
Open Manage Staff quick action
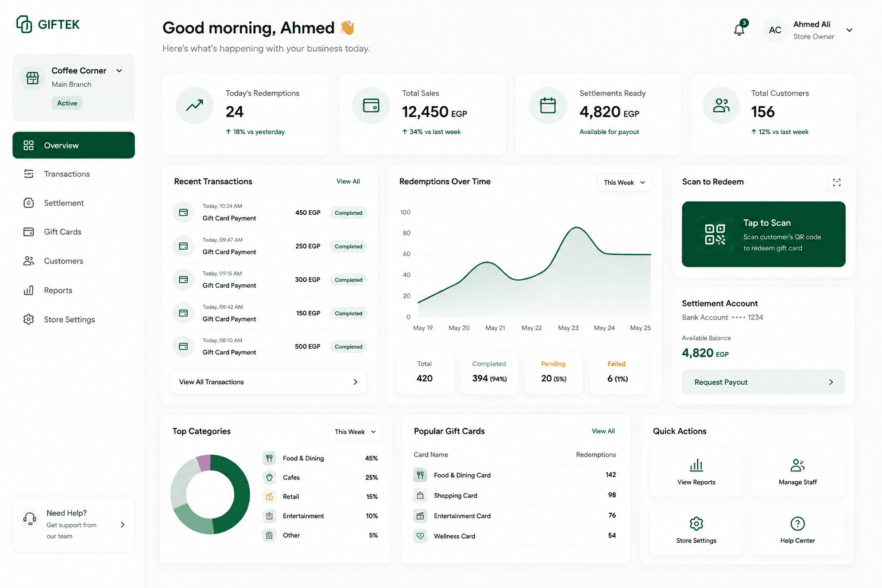pos(798,471)
